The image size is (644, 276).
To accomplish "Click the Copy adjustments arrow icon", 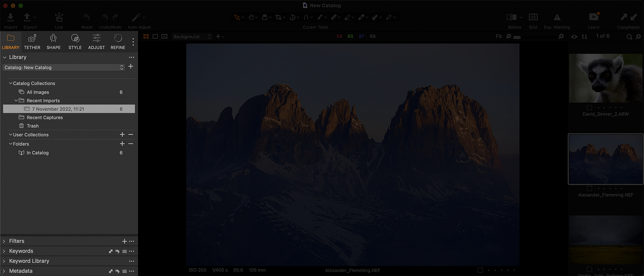I will click(x=623, y=17).
